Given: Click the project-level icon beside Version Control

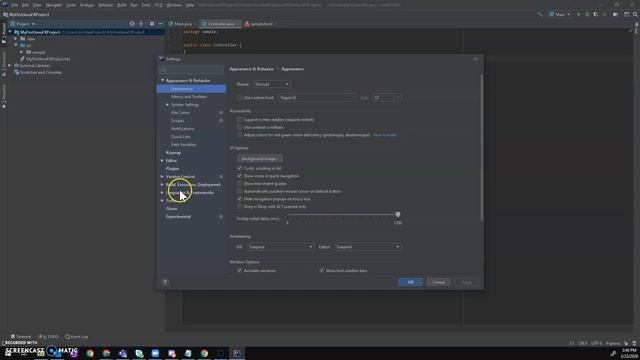Looking at the screenshot, I should [x=221, y=177].
